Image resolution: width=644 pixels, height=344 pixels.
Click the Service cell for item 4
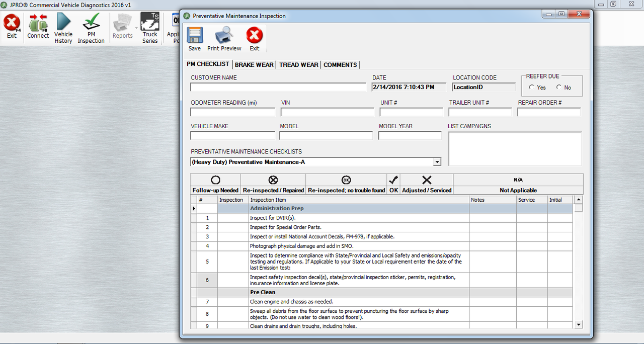(x=532, y=246)
